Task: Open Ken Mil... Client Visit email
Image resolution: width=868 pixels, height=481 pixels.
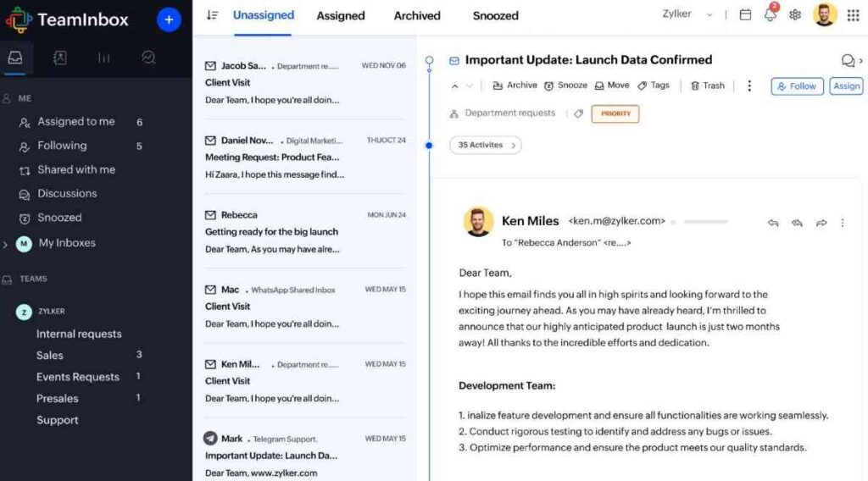Action: coord(305,381)
